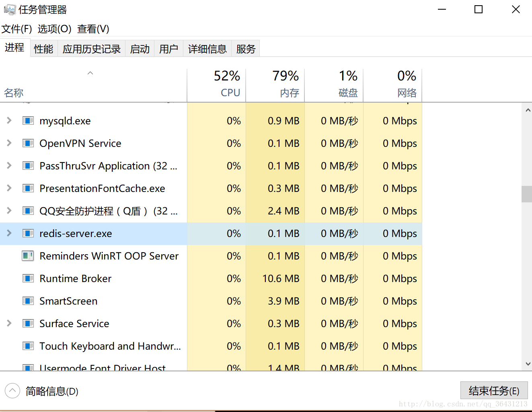Click the 3.9 MB memory value
The image size is (532, 412).
pyautogui.click(x=283, y=301)
